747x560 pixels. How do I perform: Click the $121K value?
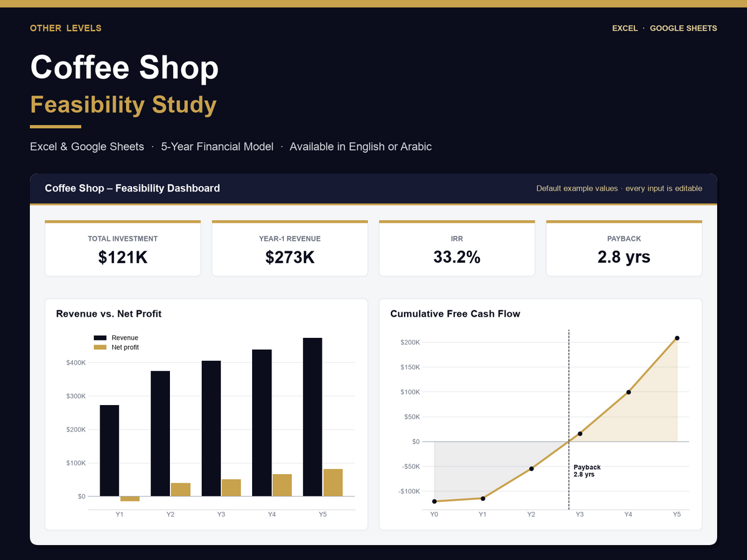pos(123,257)
